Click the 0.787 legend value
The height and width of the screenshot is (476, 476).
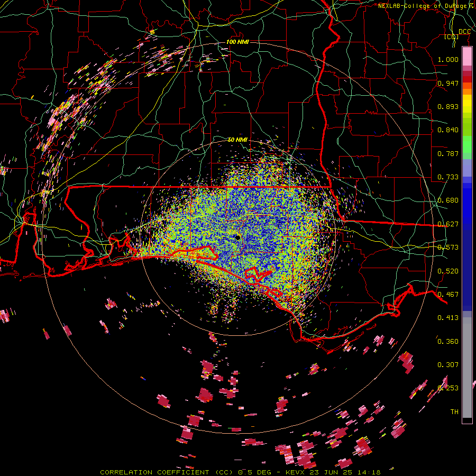[x=448, y=153]
